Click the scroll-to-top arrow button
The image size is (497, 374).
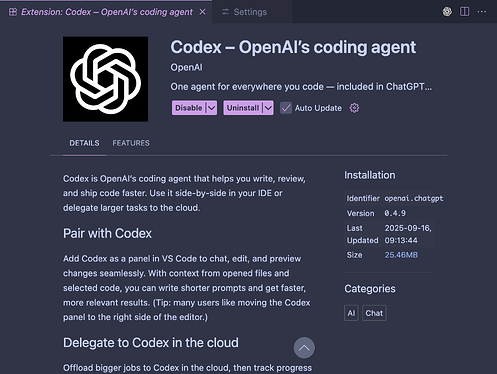[304, 348]
